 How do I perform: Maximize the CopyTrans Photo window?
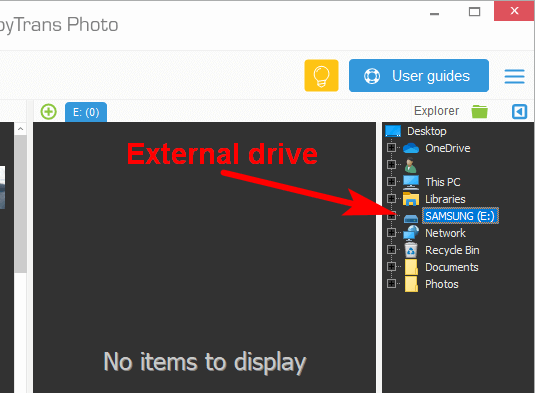tap(474, 12)
